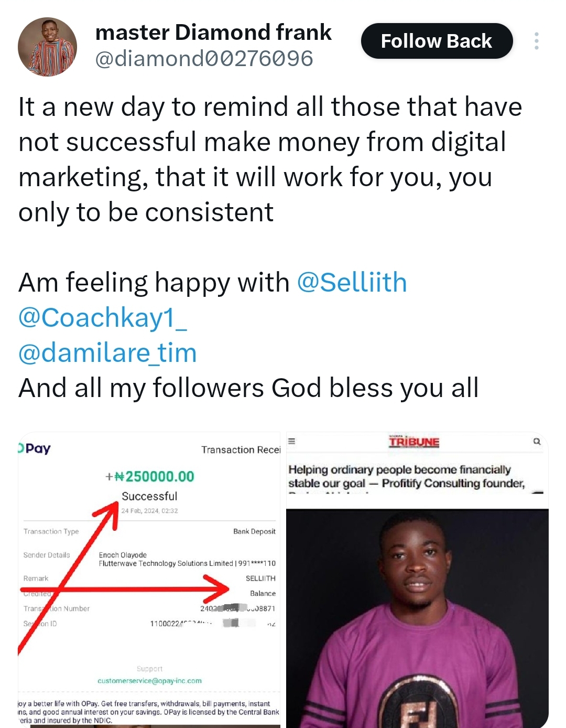566x728 pixels.
Task: Open the Tribune article image
Action: pos(417,580)
